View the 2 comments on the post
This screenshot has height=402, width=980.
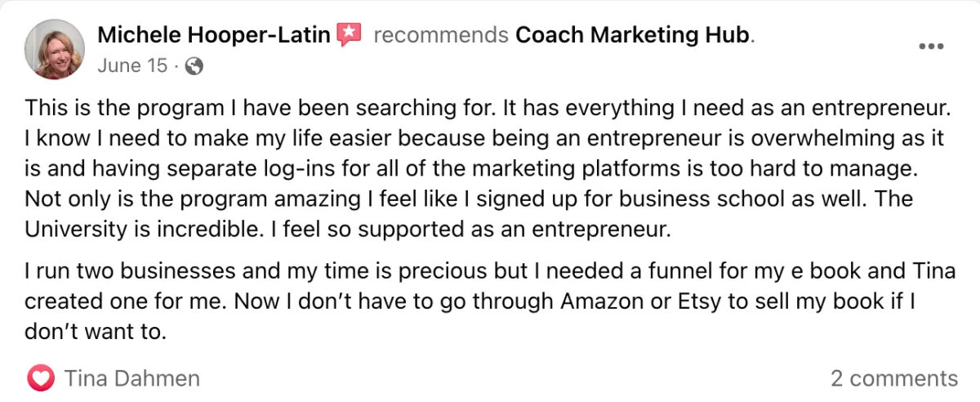pyautogui.click(x=894, y=378)
